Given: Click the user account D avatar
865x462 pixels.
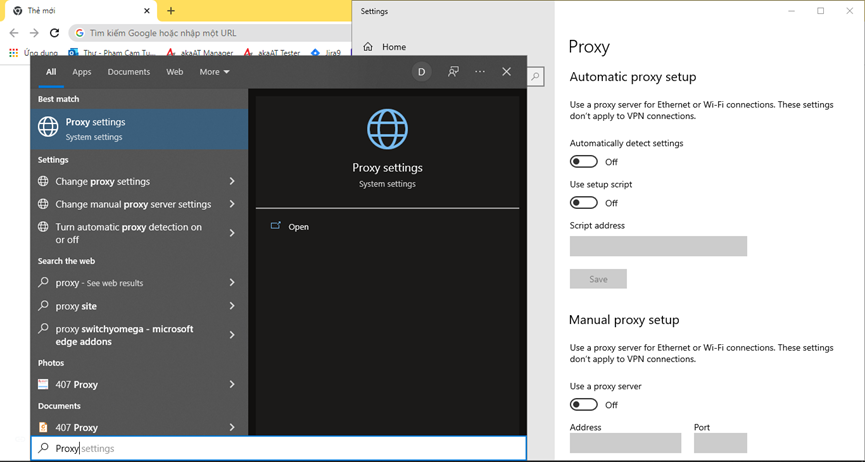Looking at the screenshot, I should pos(421,72).
